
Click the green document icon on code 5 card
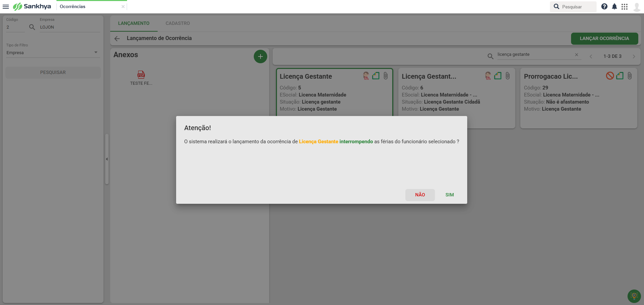tap(376, 76)
